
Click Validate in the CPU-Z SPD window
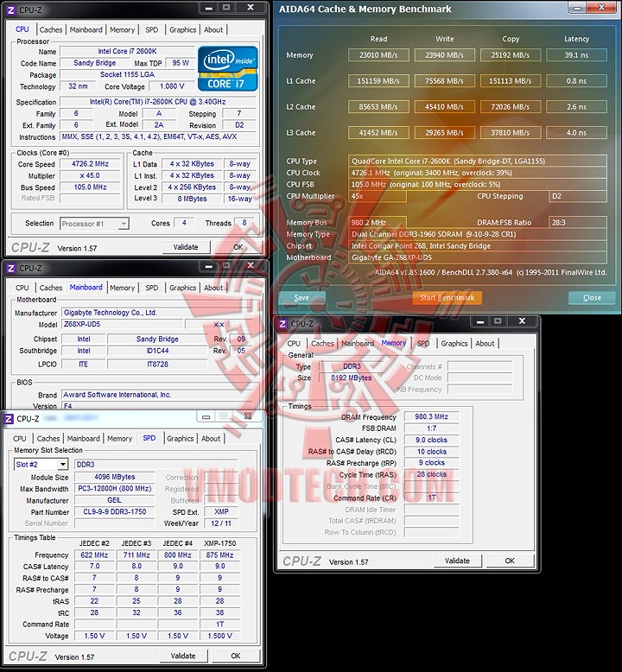click(x=183, y=656)
